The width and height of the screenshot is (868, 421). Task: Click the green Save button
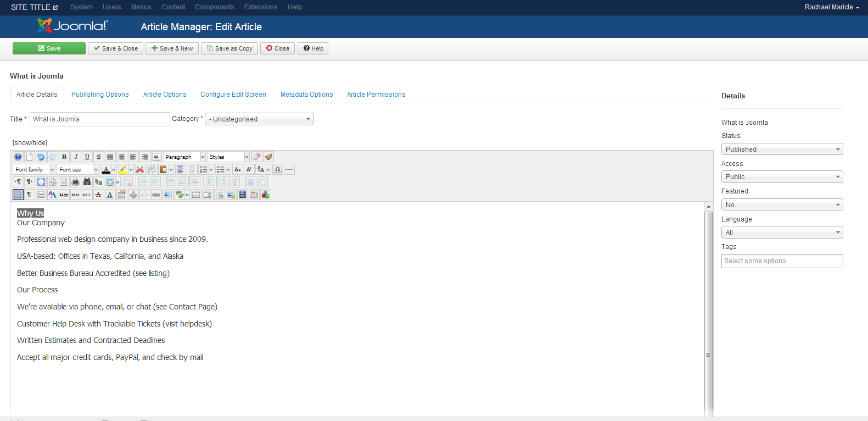tap(49, 48)
